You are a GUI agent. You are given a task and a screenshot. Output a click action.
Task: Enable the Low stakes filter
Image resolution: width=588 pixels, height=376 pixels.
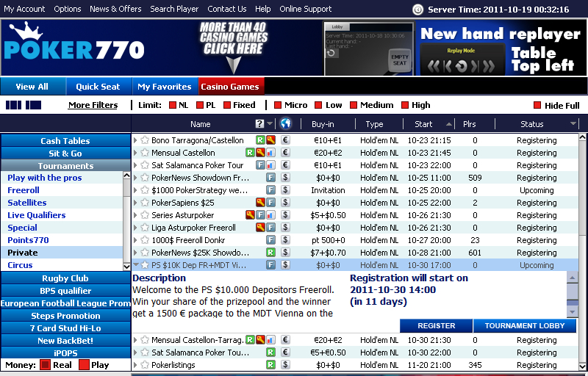pyautogui.click(x=318, y=105)
